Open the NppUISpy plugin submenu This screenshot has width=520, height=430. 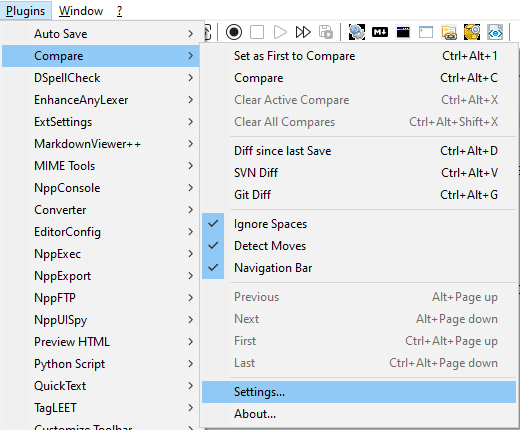[100, 320]
